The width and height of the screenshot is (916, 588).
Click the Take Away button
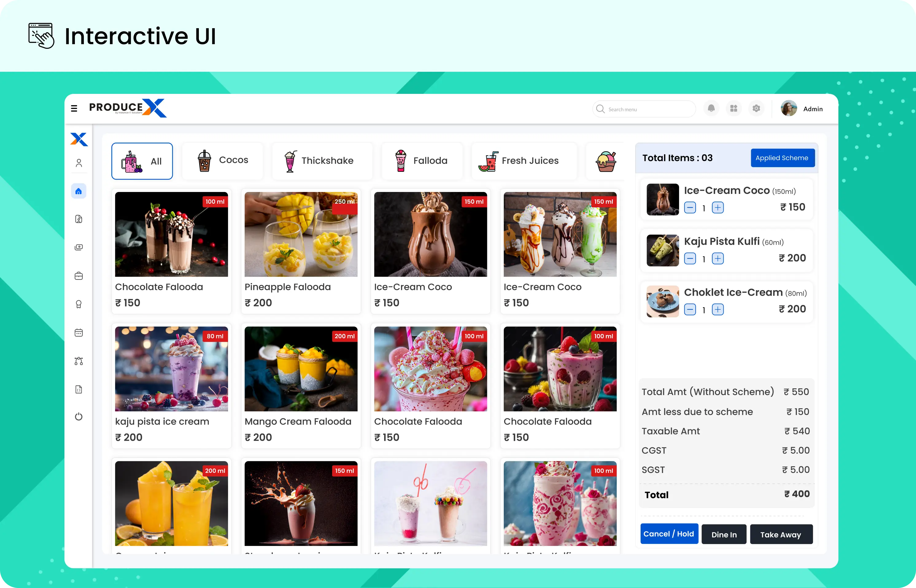click(x=781, y=535)
